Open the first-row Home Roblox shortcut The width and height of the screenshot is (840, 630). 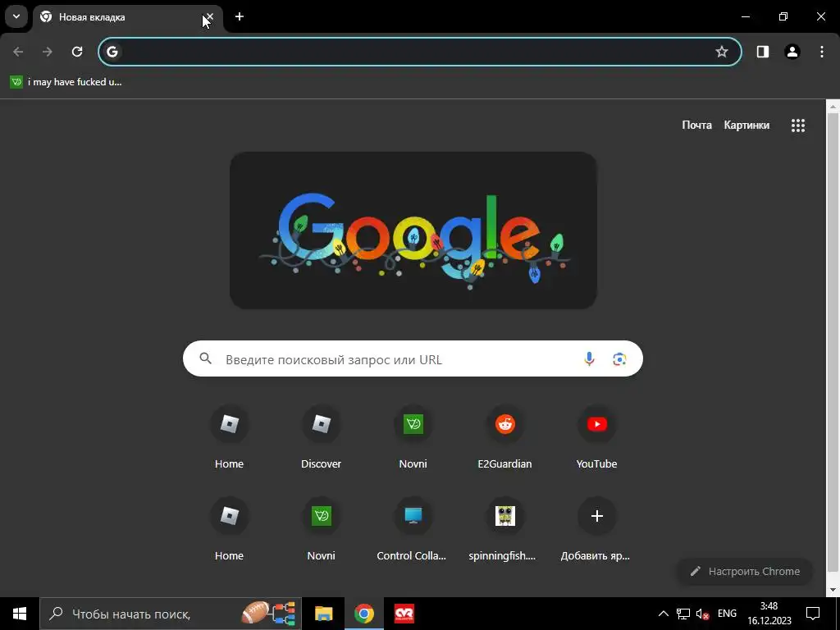(x=230, y=437)
